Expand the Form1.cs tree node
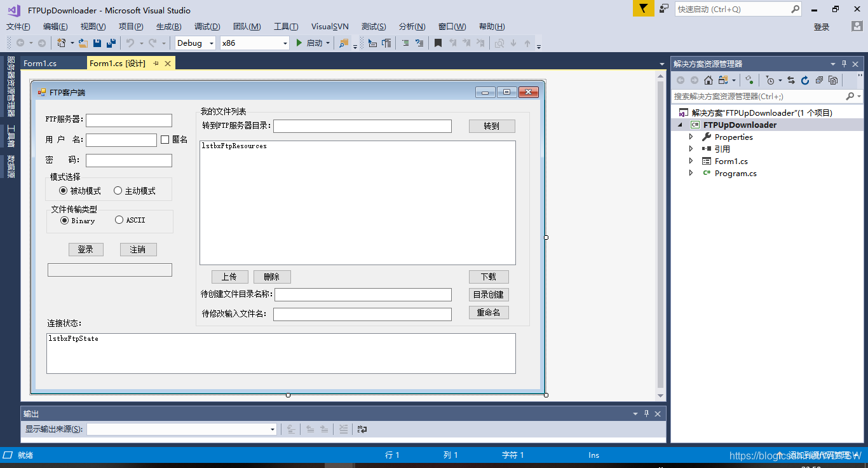Image resolution: width=868 pixels, height=468 pixels. [x=691, y=161]
